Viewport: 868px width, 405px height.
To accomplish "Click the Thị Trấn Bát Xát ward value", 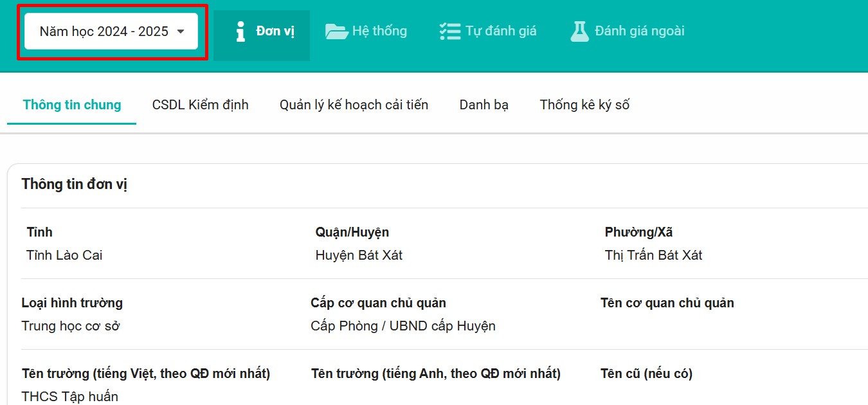I will [653, 255].
